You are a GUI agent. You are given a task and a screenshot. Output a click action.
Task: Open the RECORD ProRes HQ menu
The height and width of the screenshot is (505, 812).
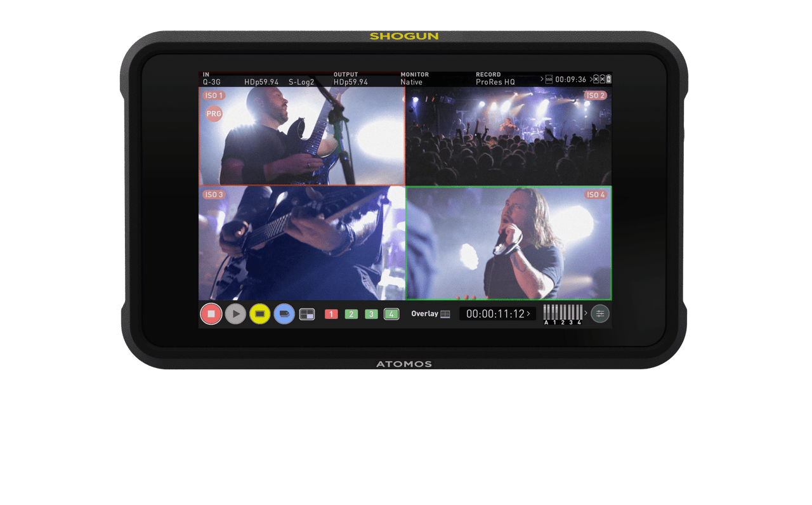tap(495, 78)
